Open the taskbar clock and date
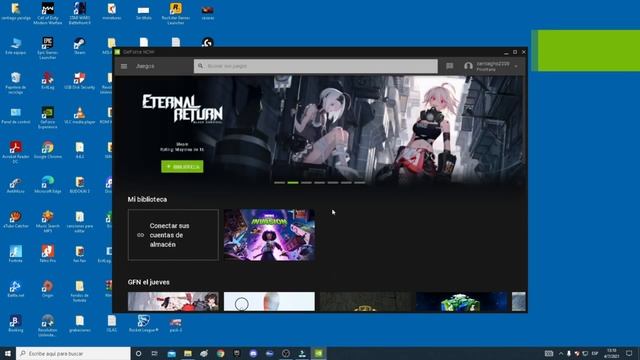The image size is (640, 360). 611,353
